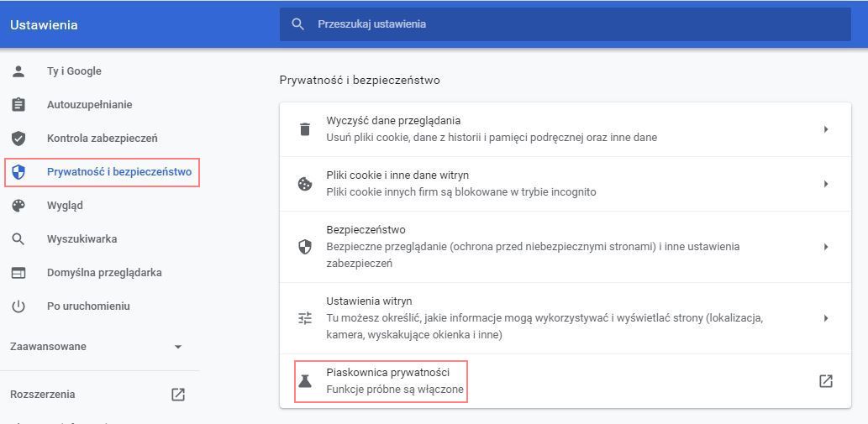The height and width of the screenshot is (424, 868).
Task: Click the clipboard icon for Autouzupełnianie
Action: pos(18,105)
